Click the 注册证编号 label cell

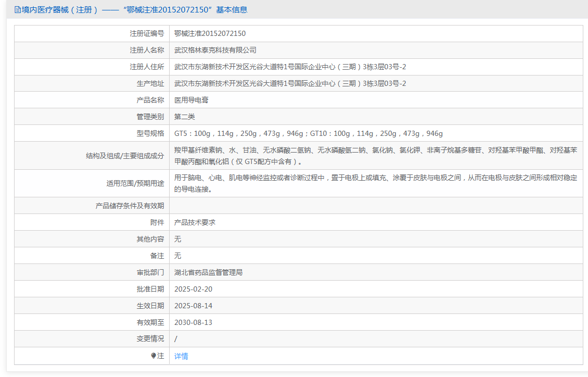pos(147,33)
